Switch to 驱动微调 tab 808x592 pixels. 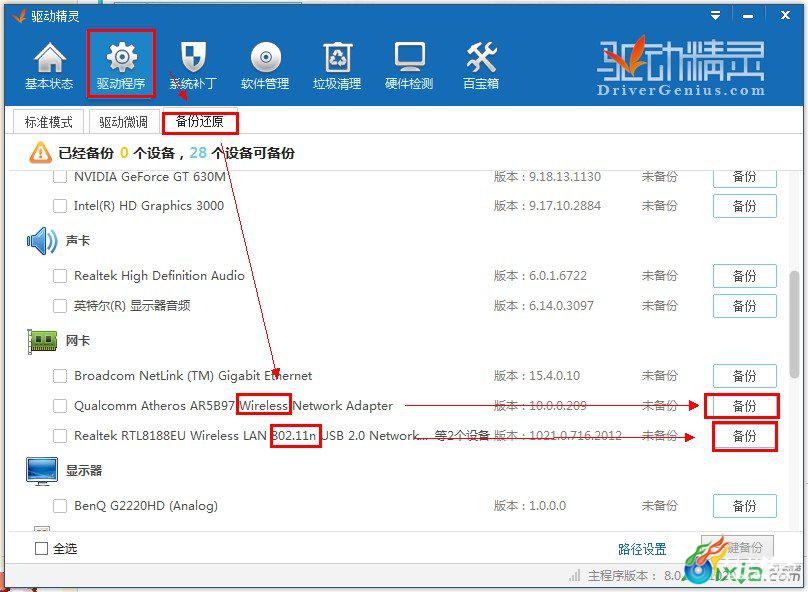tap(124, 122)
